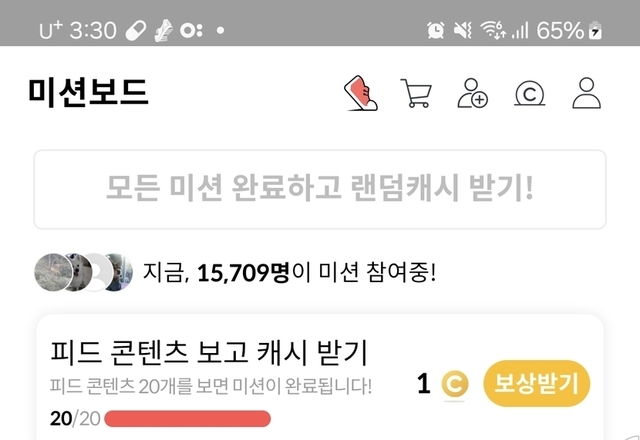Viewport: 640px width, 440px height.
Task: Tap the pill notification icon
Action: (x=136, y=31)
